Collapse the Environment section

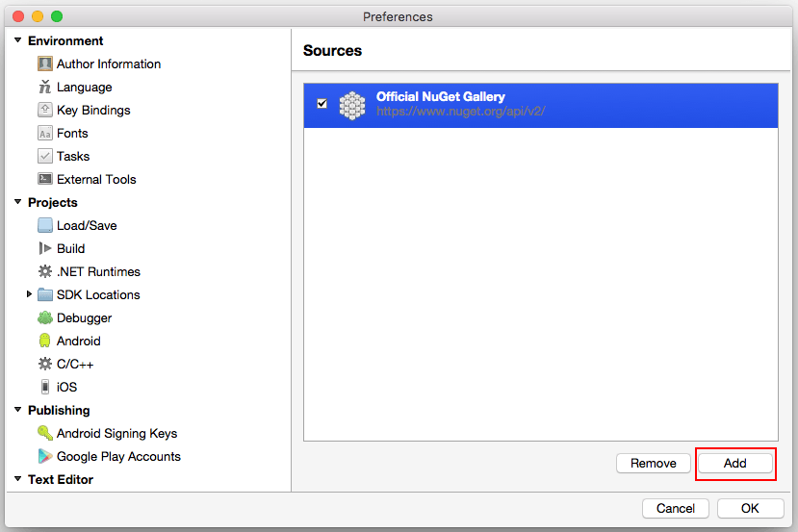18,40
